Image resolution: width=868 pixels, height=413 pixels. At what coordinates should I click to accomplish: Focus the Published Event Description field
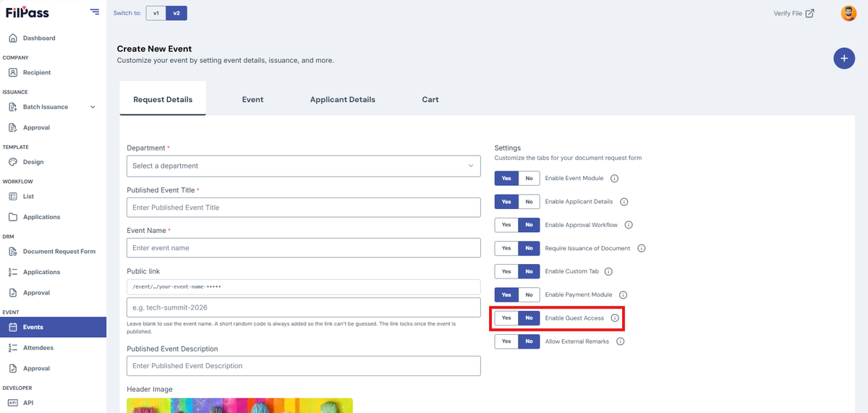click(x=304, y=366)
